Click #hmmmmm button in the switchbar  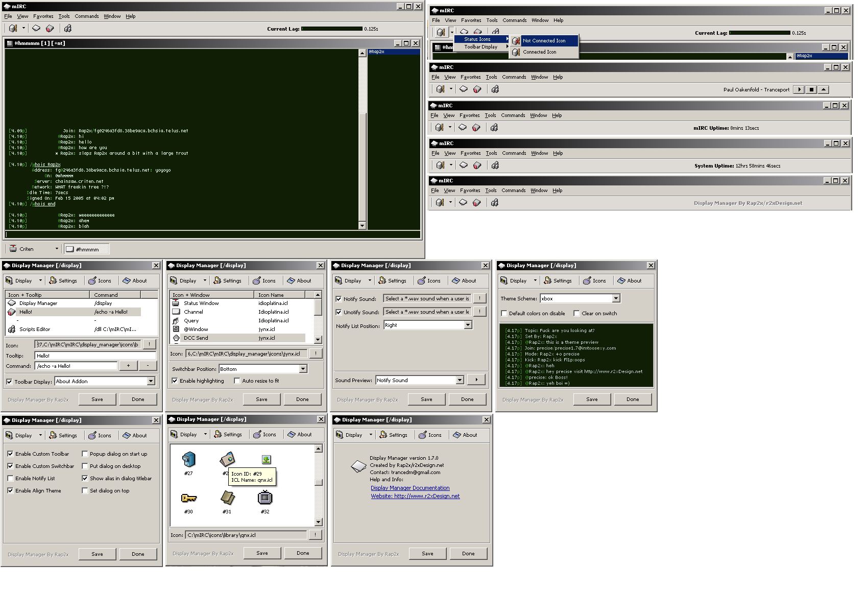pyautogui.click(x=87, y=249)
